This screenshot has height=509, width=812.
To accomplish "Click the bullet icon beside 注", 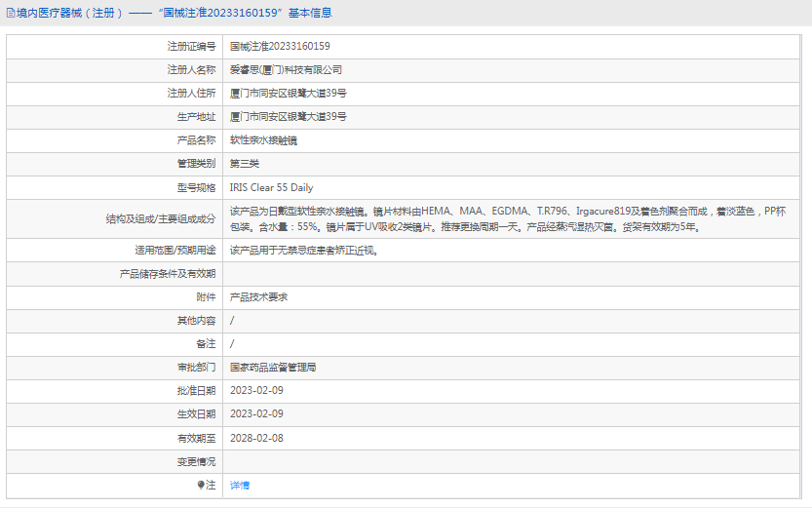I will pyautogui.click(x=201, y=485).
